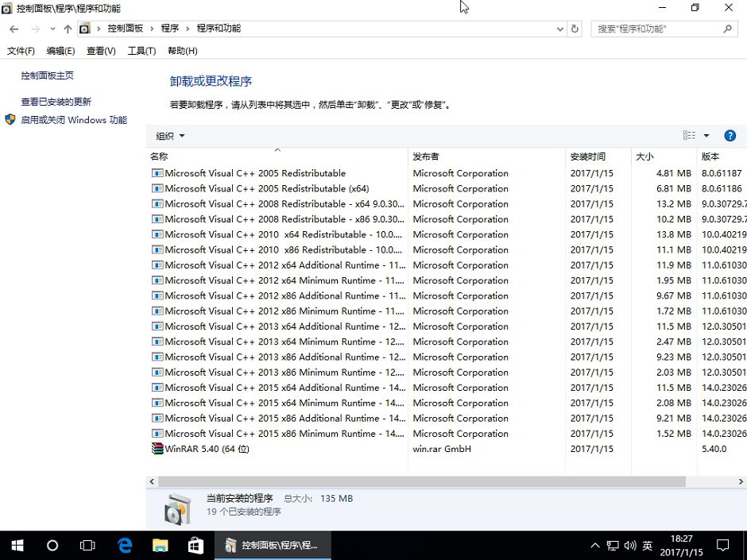Refresh the Programs and Features view
The height and width of the screenshot is (560, 747).
575,29
